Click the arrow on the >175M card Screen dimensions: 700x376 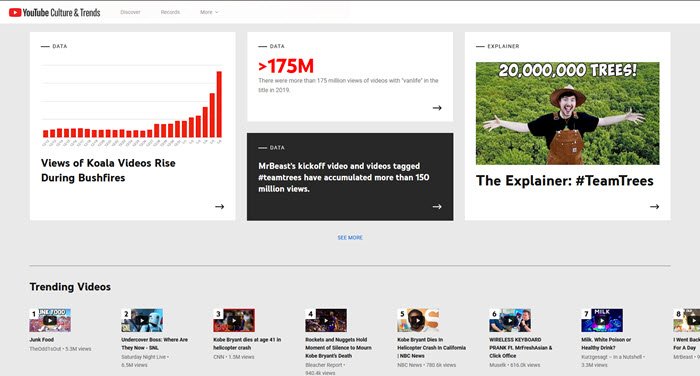[437, 108]
